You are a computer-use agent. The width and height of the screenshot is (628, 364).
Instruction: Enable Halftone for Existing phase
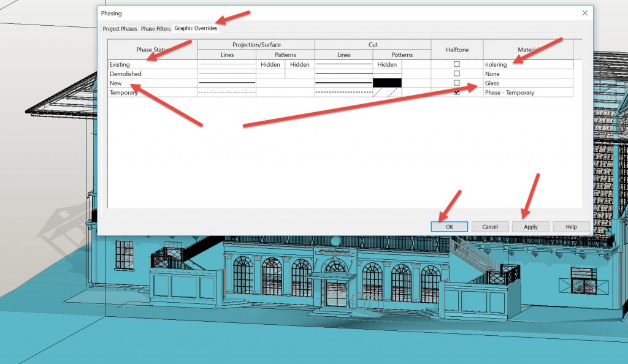(457, 64)
